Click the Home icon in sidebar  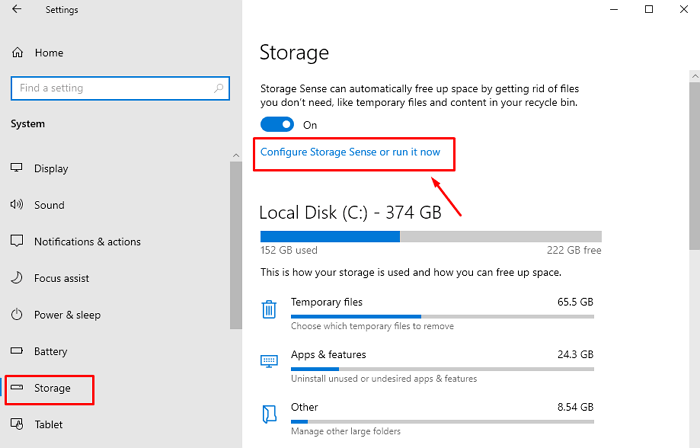[16, 53]
